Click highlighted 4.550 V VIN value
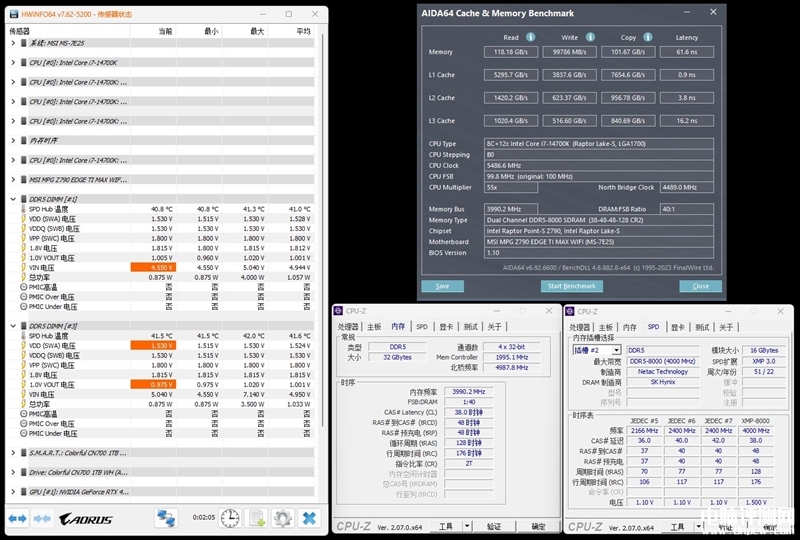 click(x=154, y=267)
